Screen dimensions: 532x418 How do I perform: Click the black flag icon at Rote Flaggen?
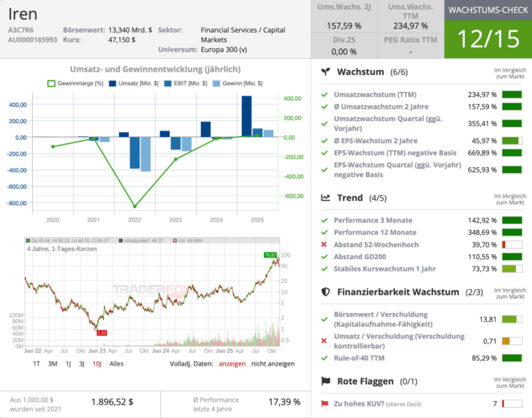coord(326,381)
